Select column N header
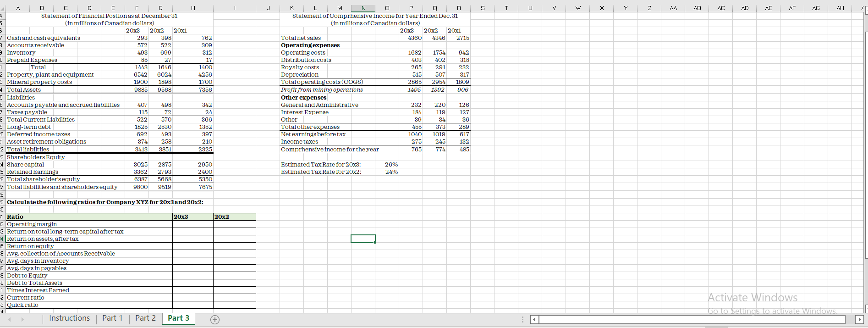Screen dimensions: 868x328 [x=363, y=8]
